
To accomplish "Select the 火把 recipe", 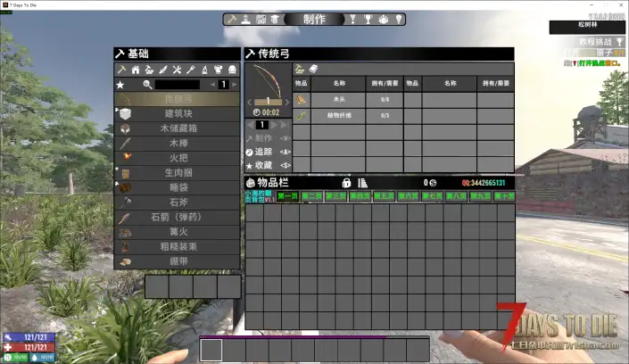I will pyautogui.click(x=178, y=158).
